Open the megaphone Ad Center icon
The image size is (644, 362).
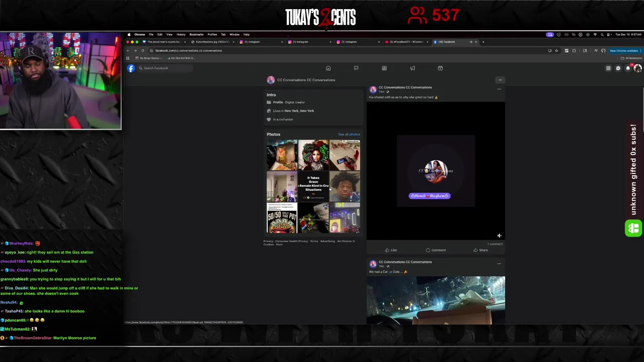coord(413,68)
